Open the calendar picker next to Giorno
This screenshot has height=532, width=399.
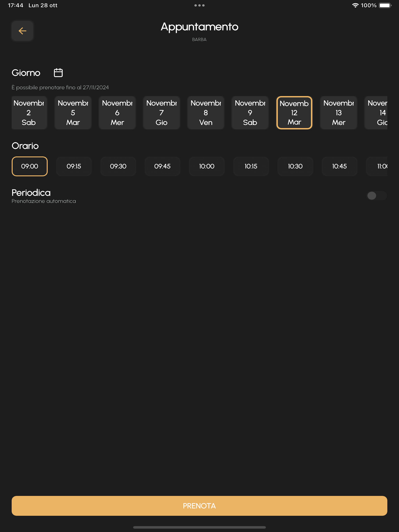(58, 72)
